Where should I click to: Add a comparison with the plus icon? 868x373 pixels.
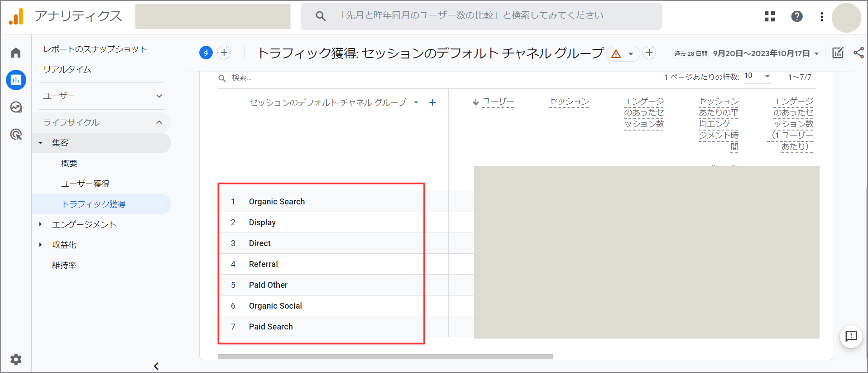[224, 53]
